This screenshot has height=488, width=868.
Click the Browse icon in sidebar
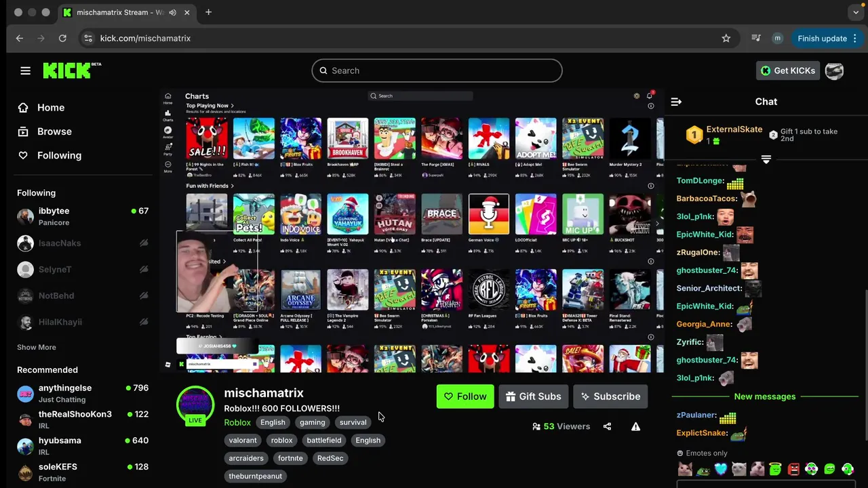23,131
